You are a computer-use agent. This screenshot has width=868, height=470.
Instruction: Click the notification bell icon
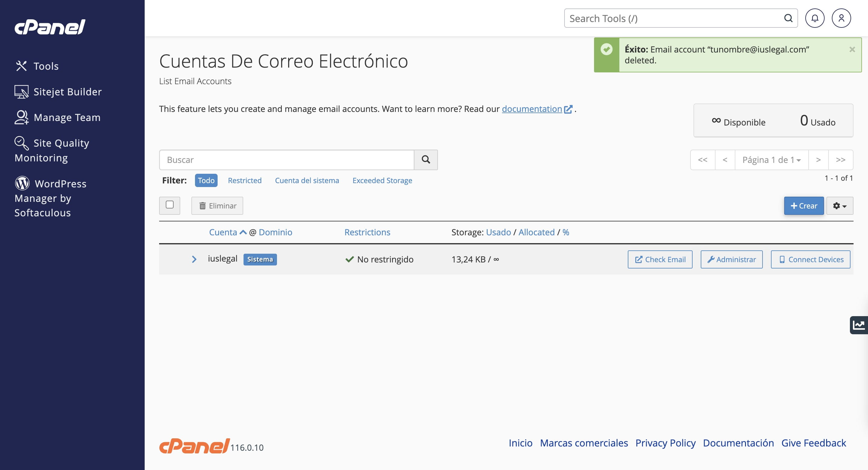(815, 18)
